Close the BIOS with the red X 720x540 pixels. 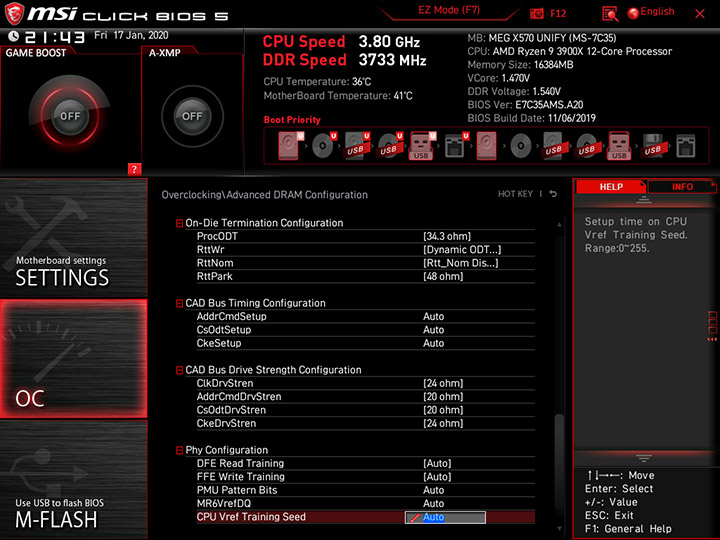[x=700, y=14]
